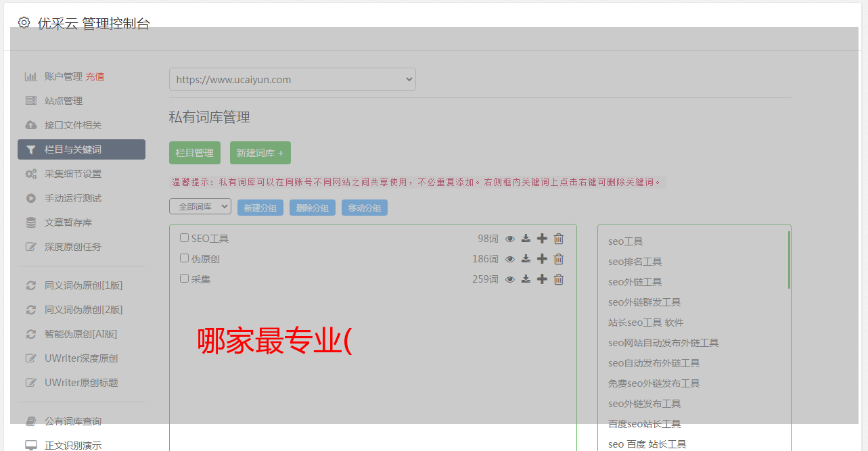Tick the 伪原创 checkbox
This screenshot has height=451, width=868.
pyautogui.click(x=184, y=258)
